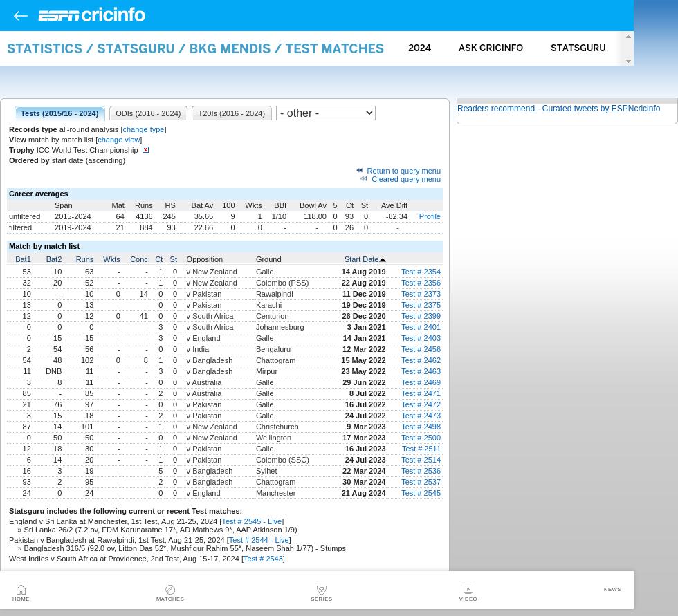Open scorecard Test # 2471

point(421,393)
